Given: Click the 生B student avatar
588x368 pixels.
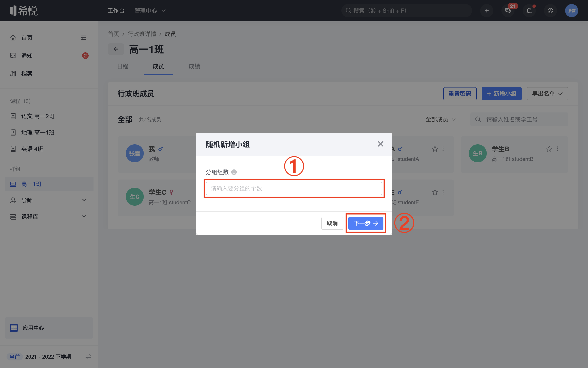Looking at the screenshot, I should click(478, 153).
